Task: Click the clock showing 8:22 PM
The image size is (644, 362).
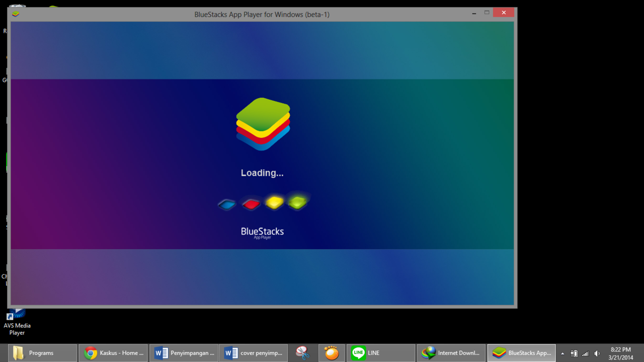Action: click(x=620, y=353)
